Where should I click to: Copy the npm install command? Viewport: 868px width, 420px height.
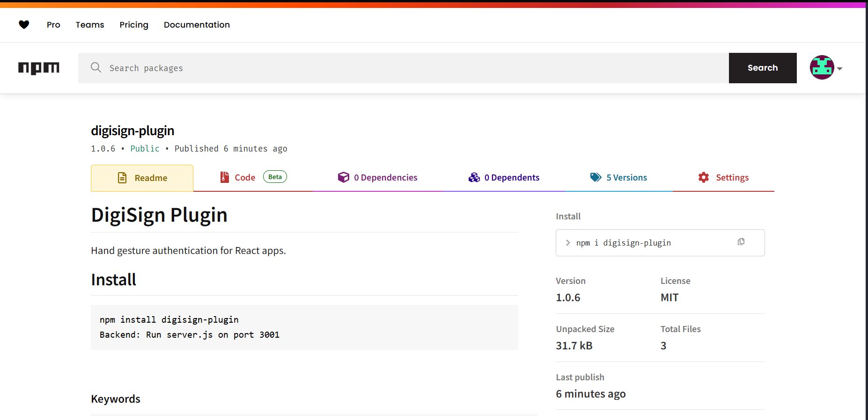(x=741, y=242)
